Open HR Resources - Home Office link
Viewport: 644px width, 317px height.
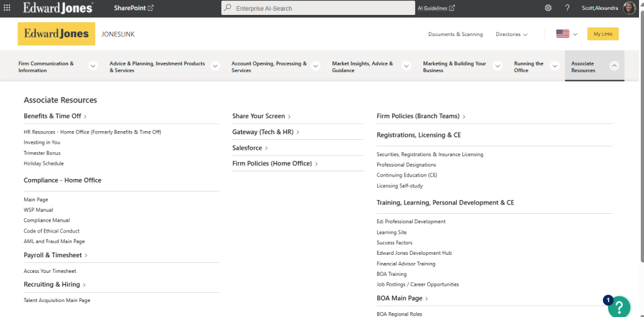[x=93, y=132]
